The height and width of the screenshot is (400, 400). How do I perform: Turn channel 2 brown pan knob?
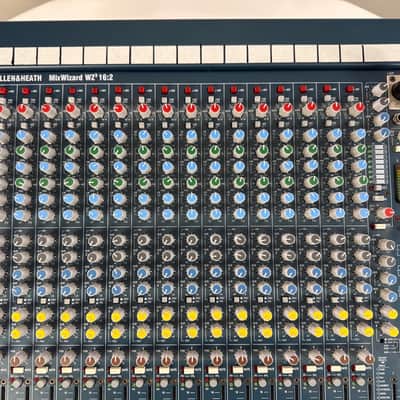pyautogui.click(x=18, y=359)
